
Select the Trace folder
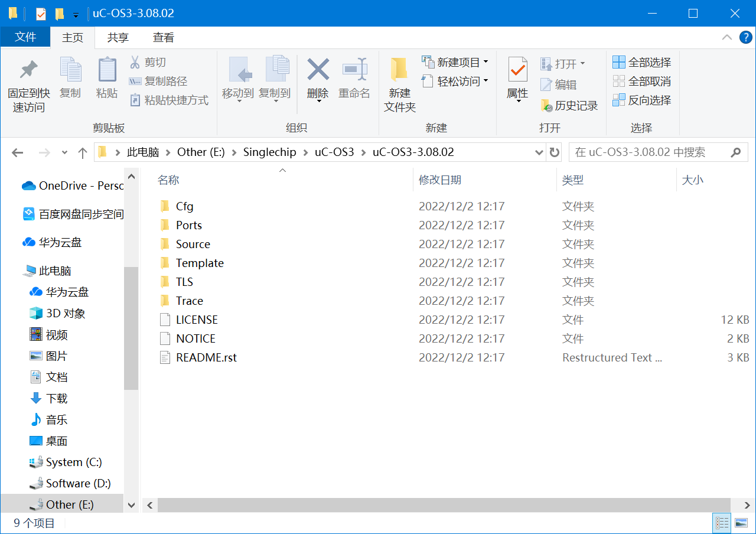coord(181,301)
